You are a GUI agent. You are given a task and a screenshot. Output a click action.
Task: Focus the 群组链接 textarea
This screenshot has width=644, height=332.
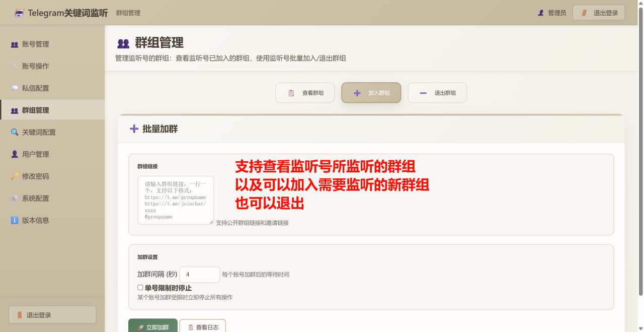[176, 200]
